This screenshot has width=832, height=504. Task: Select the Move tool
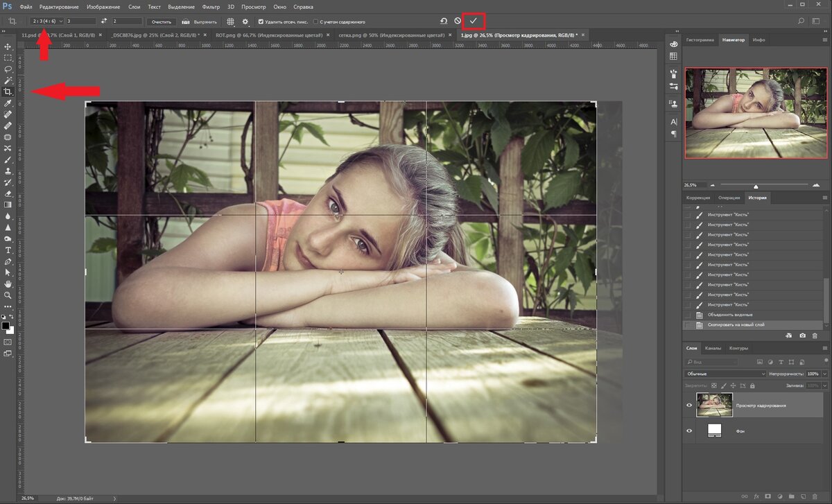point(8,46)
